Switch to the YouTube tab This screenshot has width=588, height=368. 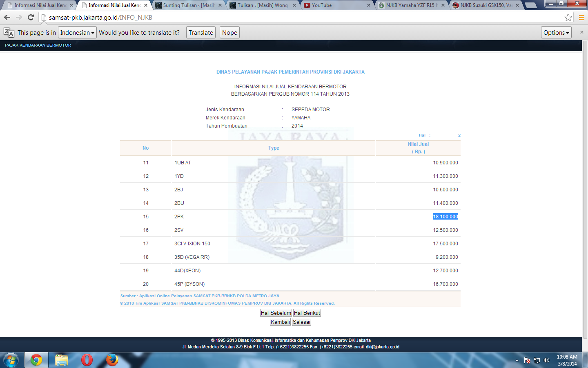335,5
